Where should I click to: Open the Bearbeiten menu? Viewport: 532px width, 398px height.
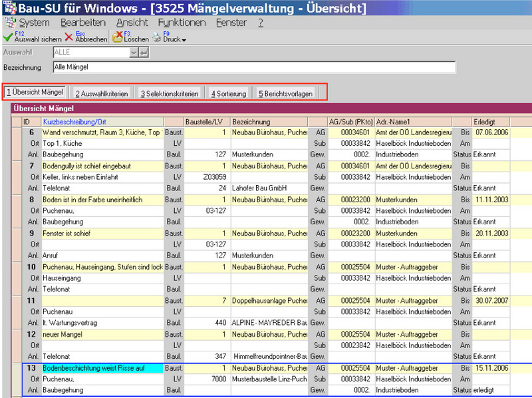coord(83,23)
